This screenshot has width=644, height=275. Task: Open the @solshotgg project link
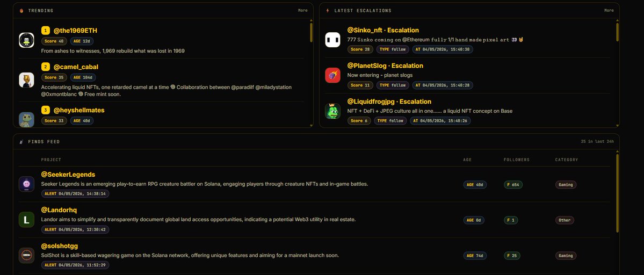coord(60,246)
